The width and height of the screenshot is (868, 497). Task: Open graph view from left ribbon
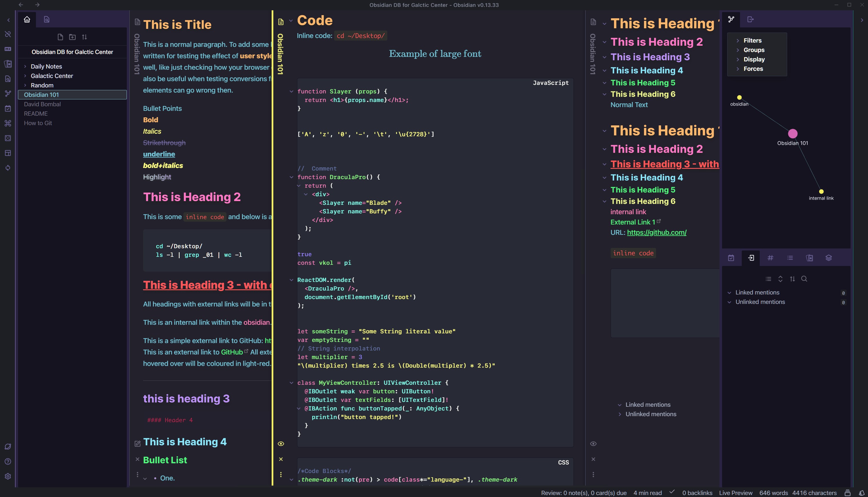pos(8,93)
